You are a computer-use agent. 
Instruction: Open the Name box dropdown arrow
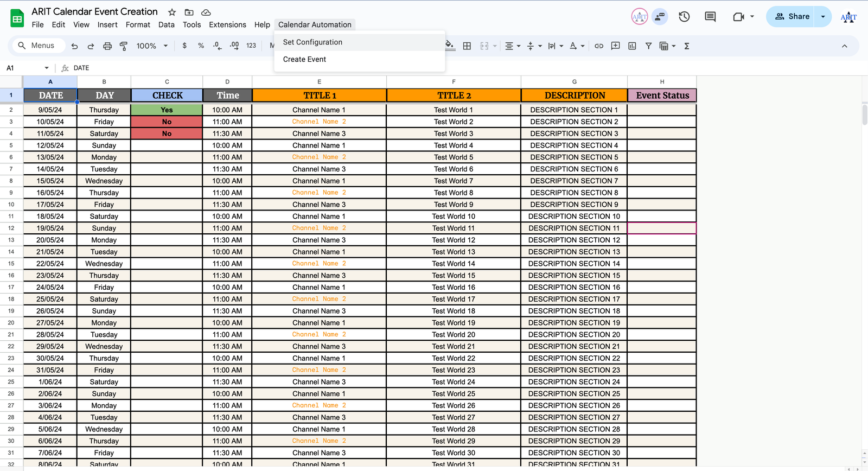tap(47, 68)
